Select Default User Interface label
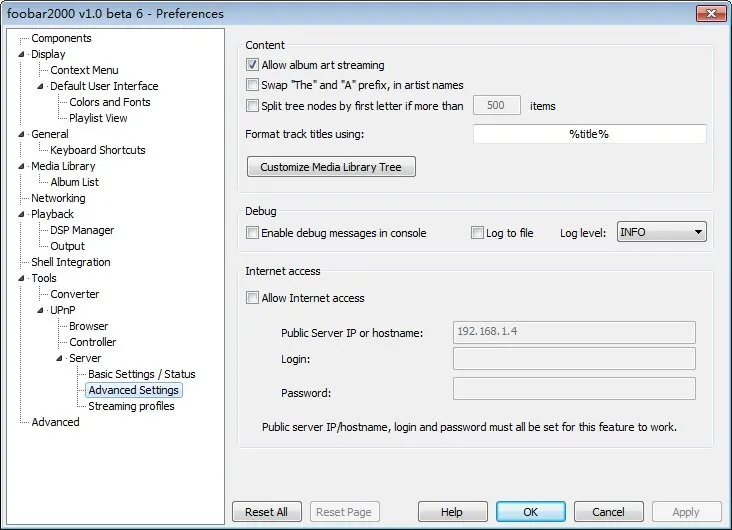 (x=104, y=86)
